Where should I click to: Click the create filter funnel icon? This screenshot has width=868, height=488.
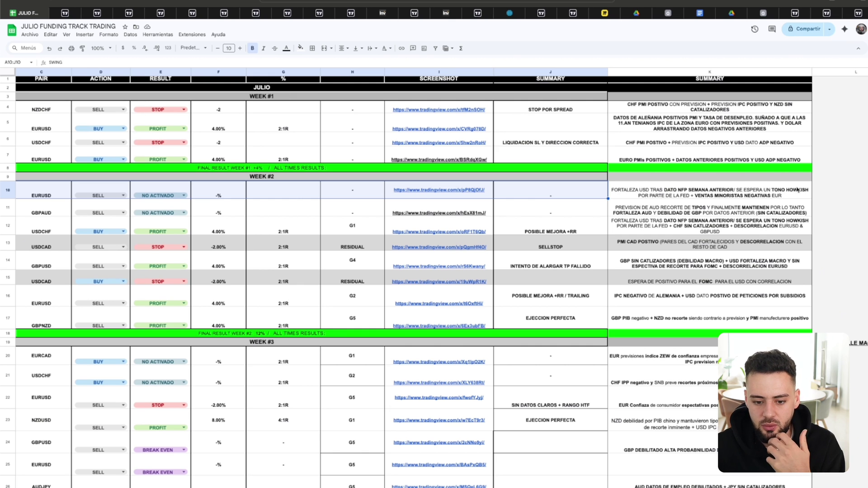(x=435, y=48)
